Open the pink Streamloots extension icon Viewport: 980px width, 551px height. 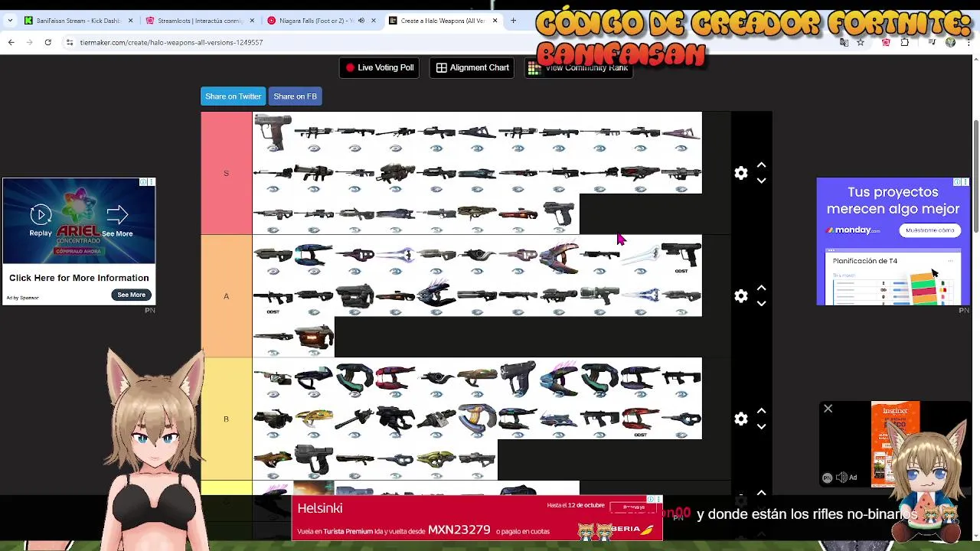pyautogui.click(x=886, y=42)
